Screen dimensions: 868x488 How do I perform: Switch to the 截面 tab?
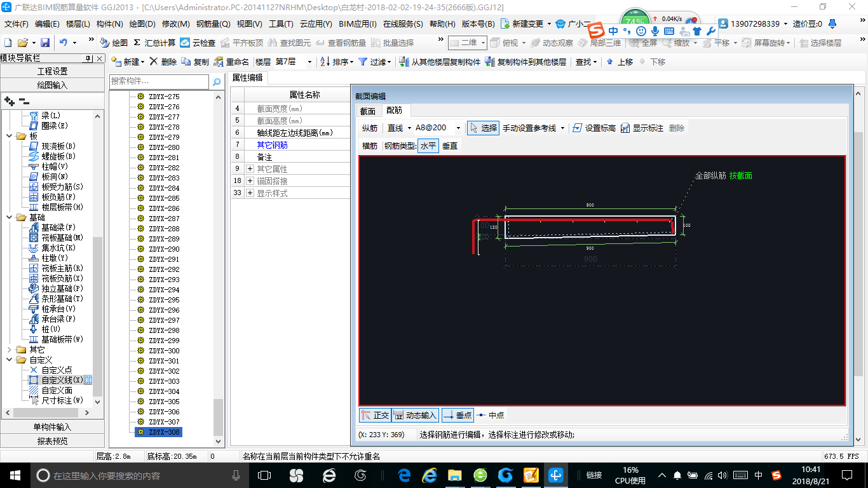click(368, 111)
